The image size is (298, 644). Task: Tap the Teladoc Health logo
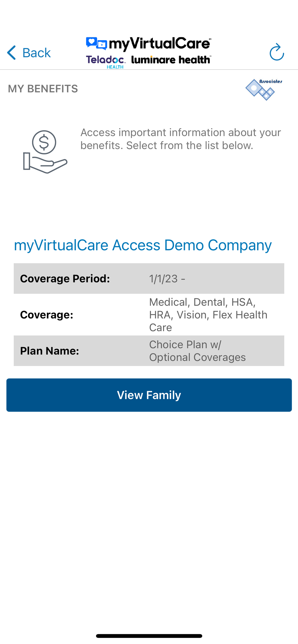coord(106,62)
